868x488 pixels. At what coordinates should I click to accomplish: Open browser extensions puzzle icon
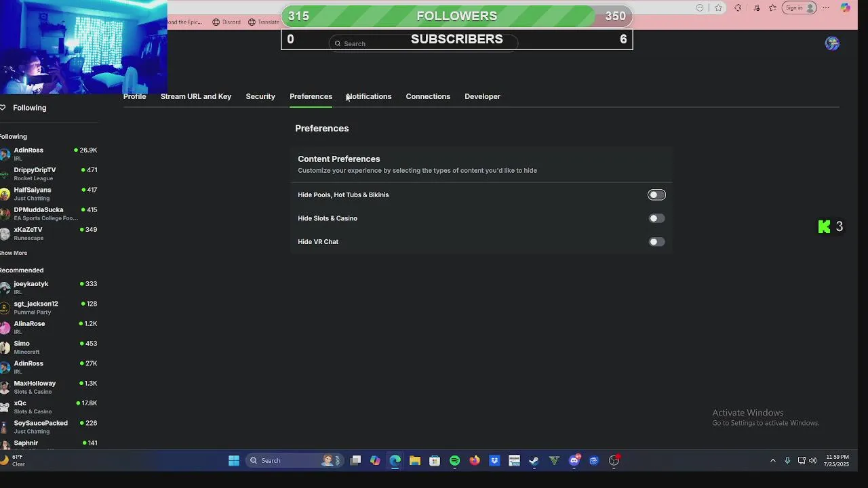pyautogui.click(x=738, y=8)
